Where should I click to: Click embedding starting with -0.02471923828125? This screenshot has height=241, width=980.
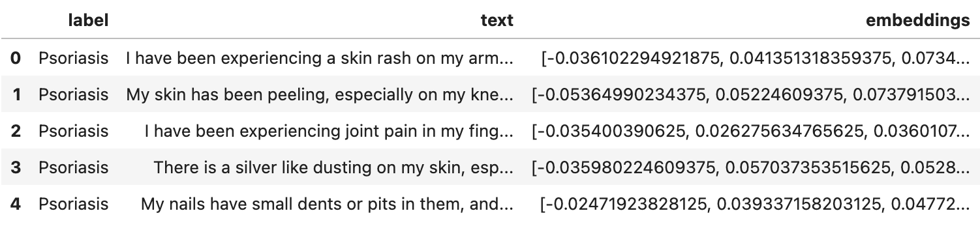coord(756,204)
